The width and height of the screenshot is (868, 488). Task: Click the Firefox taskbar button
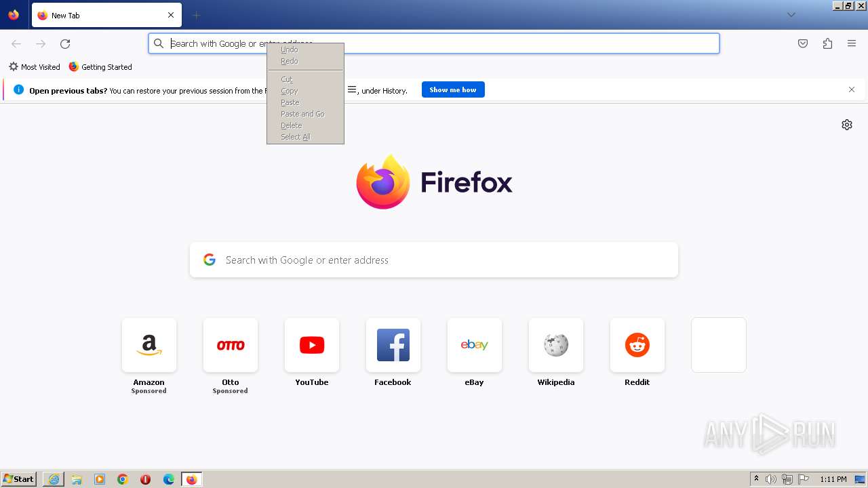tap(192, 479)
